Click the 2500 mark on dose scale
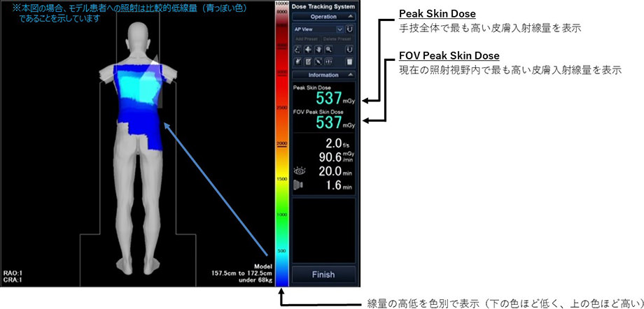644x309 pixels. pos(281,108)
